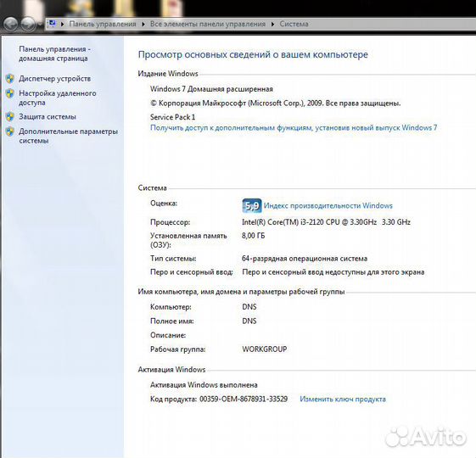Click the shield icon beside Защита системы

[x=10, y=117]
